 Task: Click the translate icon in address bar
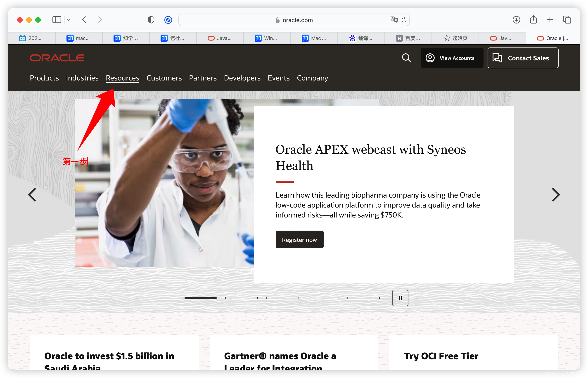click(394, 20)
